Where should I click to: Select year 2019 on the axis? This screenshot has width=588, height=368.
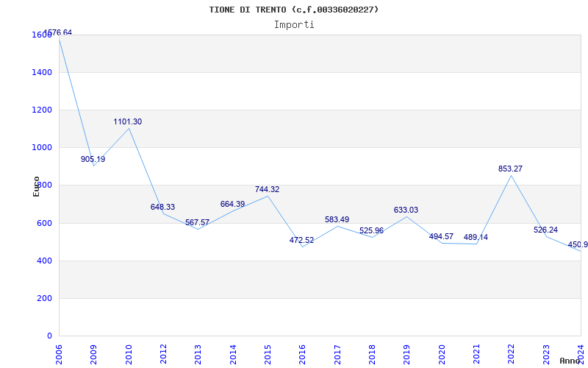pyautogui.click(x=406, y=353)
